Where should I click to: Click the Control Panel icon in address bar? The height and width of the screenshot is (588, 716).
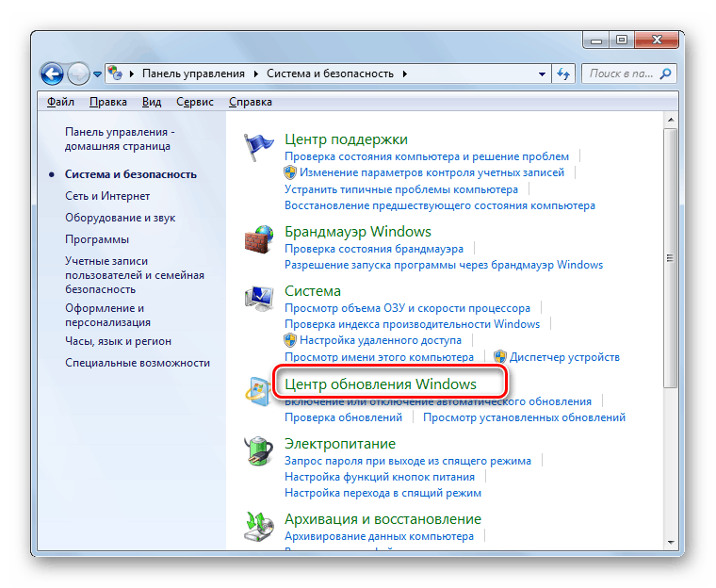(115, 73)
